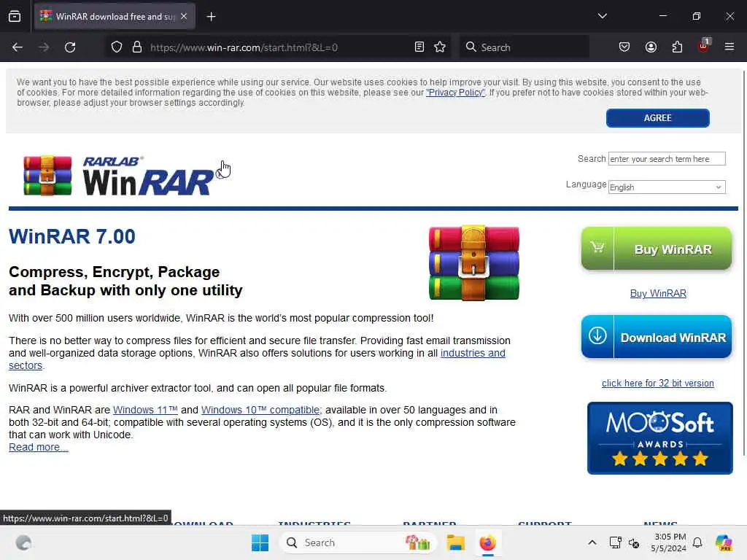Expand the Language dropdown

tap(667, 187)
